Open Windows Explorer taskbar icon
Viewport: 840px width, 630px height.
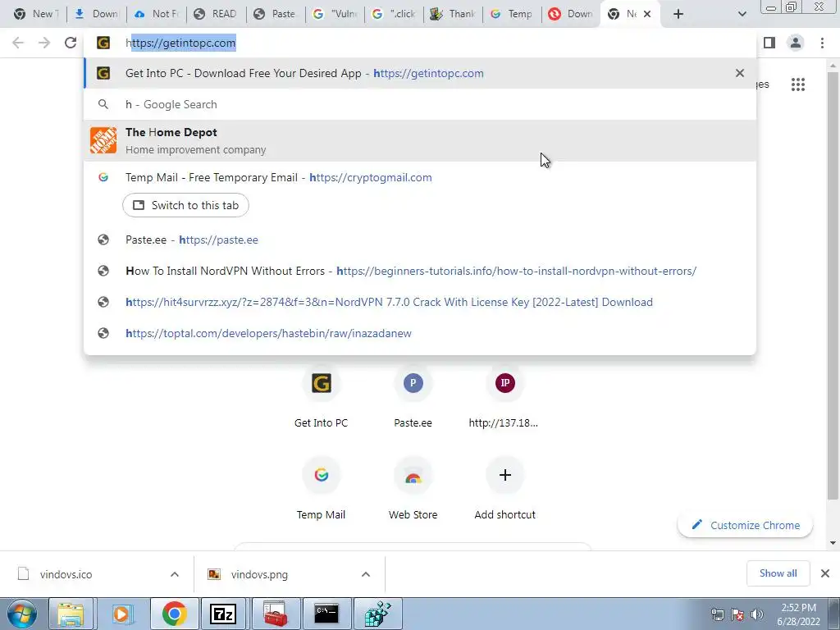(x=71, y=614)
